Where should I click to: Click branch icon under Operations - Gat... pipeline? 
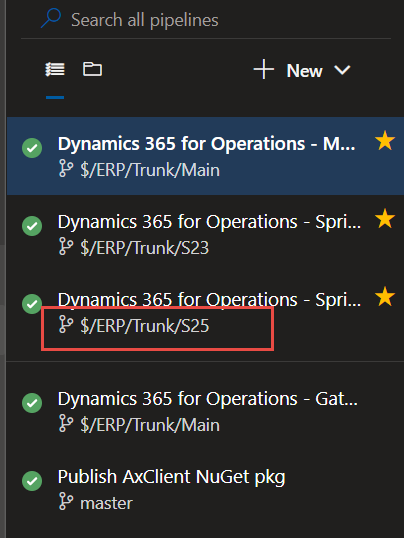coord(66,423)
